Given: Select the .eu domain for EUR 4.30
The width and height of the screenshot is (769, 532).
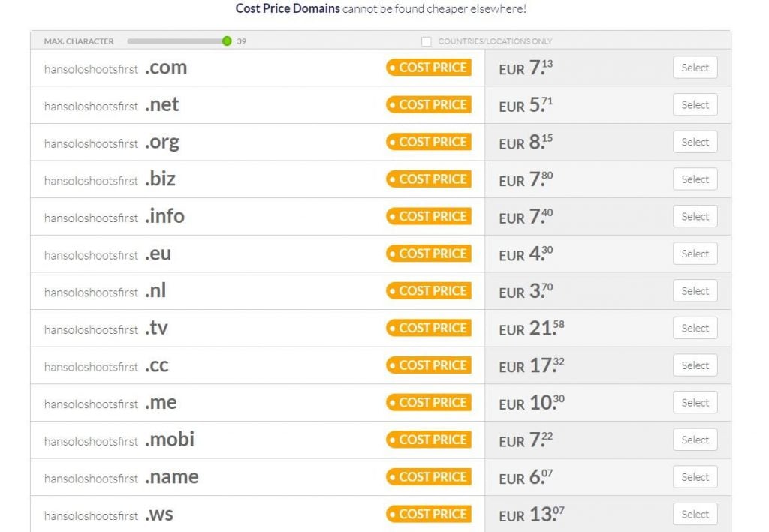Looking at the screenshot, I should [695, 254].
